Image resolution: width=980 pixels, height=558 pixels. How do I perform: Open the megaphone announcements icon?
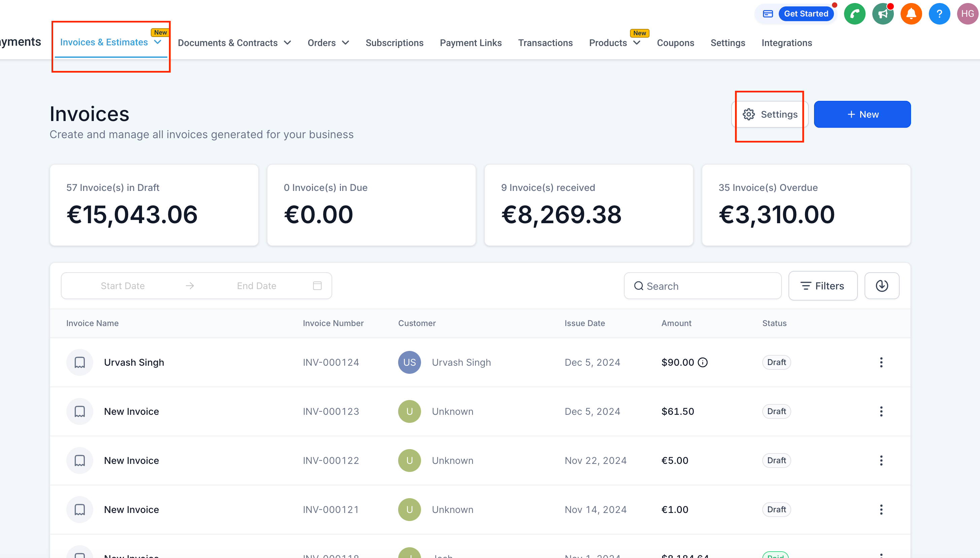point(883,14)
